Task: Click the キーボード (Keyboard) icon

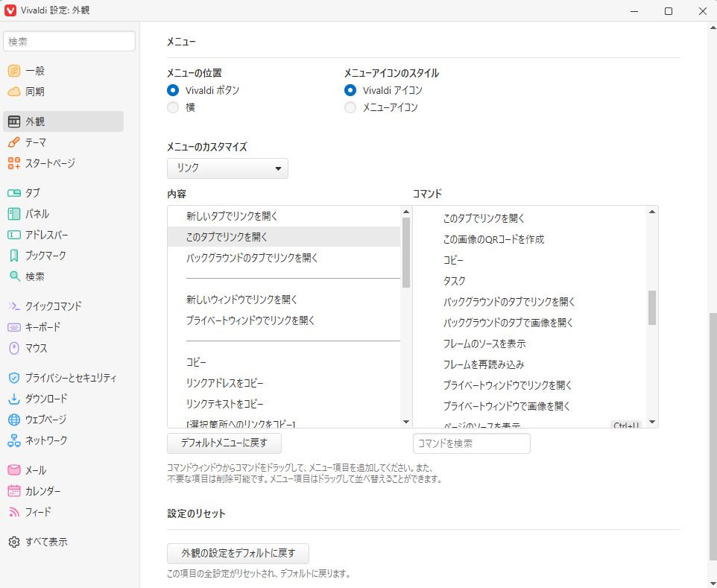Action: [14, 327]
